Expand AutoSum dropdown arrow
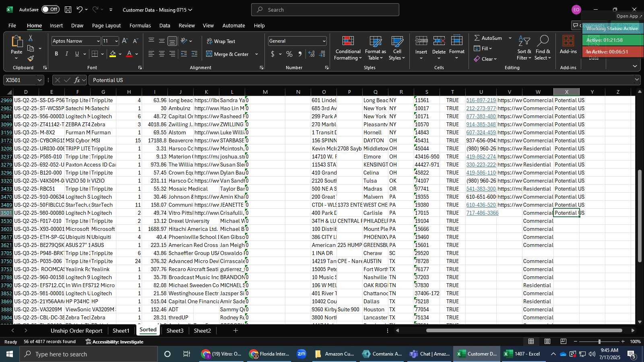644x362 pixels. coord(510,38)
